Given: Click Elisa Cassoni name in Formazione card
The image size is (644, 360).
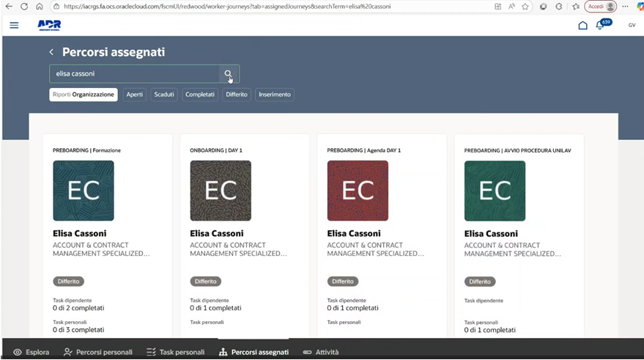Looking at the screenshot, I should pos(80,233).
